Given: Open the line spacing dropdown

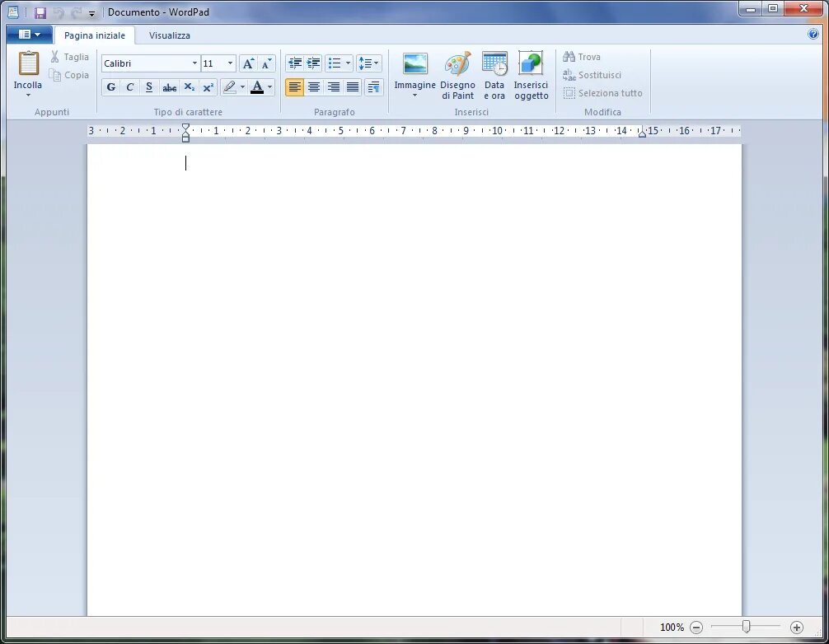Looking at the screenshot, I should tap(368, 63).
